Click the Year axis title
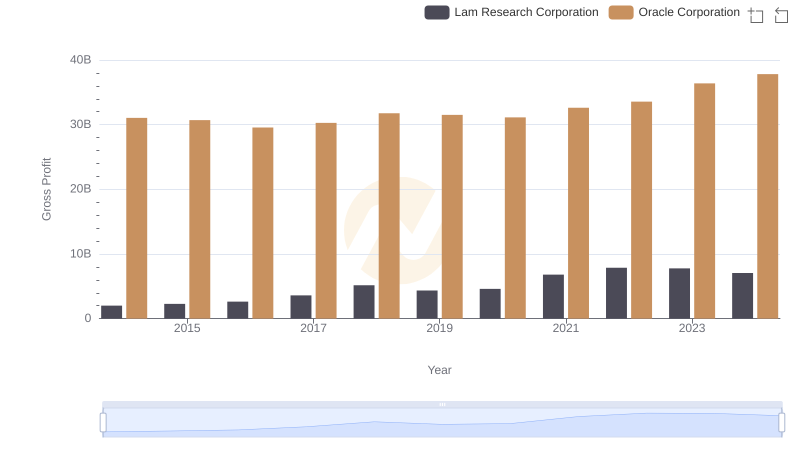 click(440, 370)
